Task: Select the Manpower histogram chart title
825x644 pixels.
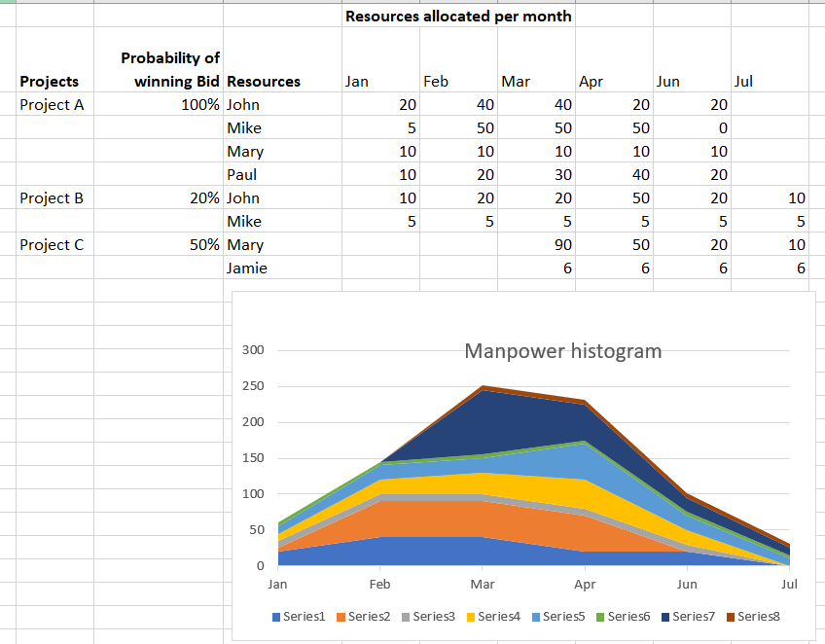Action: point(562,350)
